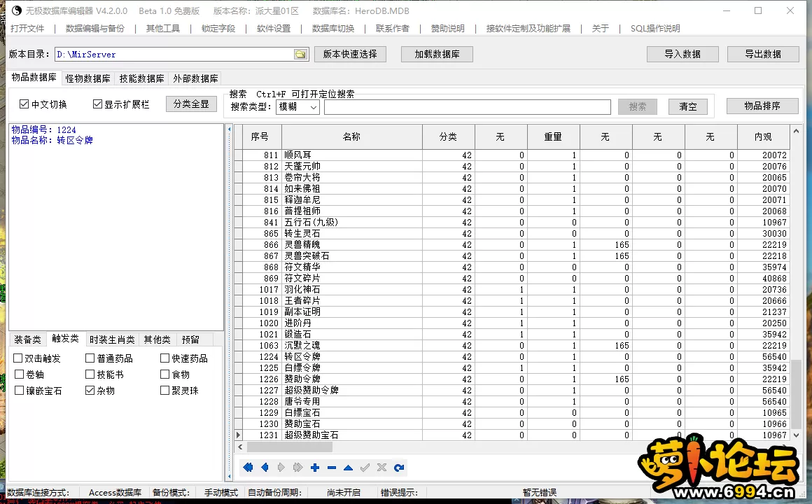The height and width of the screenshot is (504, 812).
Task: Delete current record with minus icon
Action: (x=331, y=468)
